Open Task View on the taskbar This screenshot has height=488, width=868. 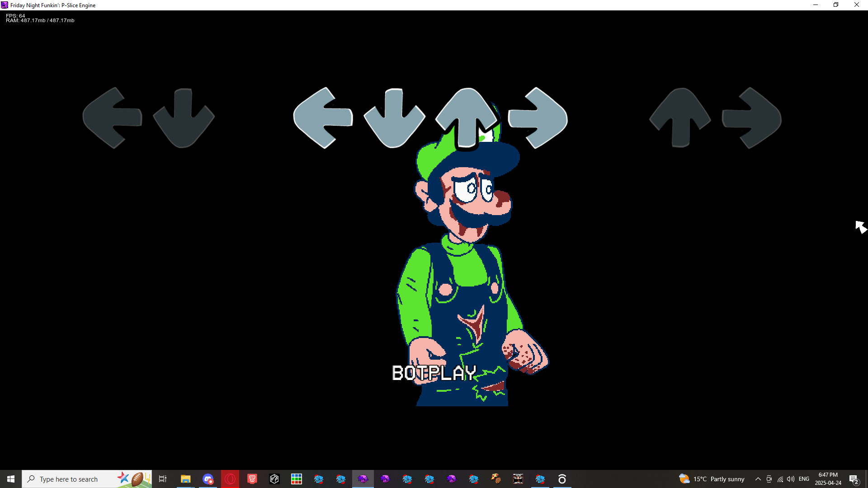tap(163, 479)
